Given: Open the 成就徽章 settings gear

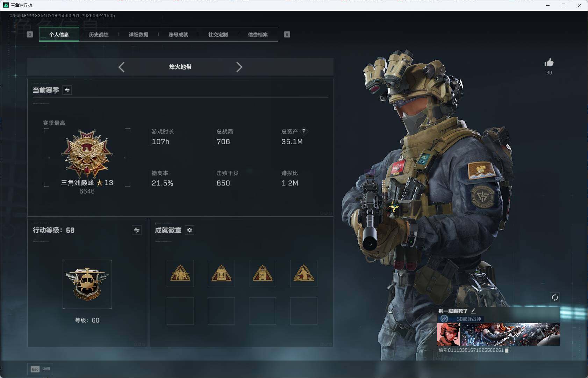Looking at the screenshot, I should click(189, 230).
